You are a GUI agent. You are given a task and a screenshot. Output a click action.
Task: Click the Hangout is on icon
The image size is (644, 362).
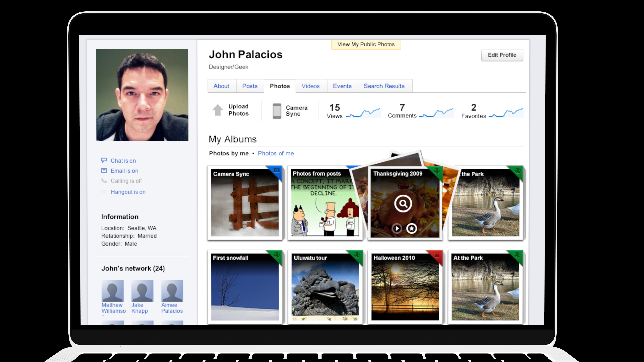(x=104, y=192)
